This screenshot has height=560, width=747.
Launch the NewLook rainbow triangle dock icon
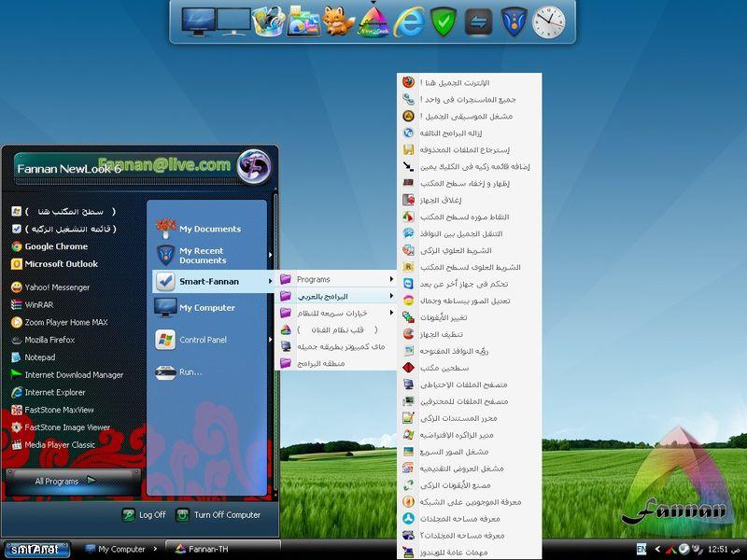coord(373,21)
